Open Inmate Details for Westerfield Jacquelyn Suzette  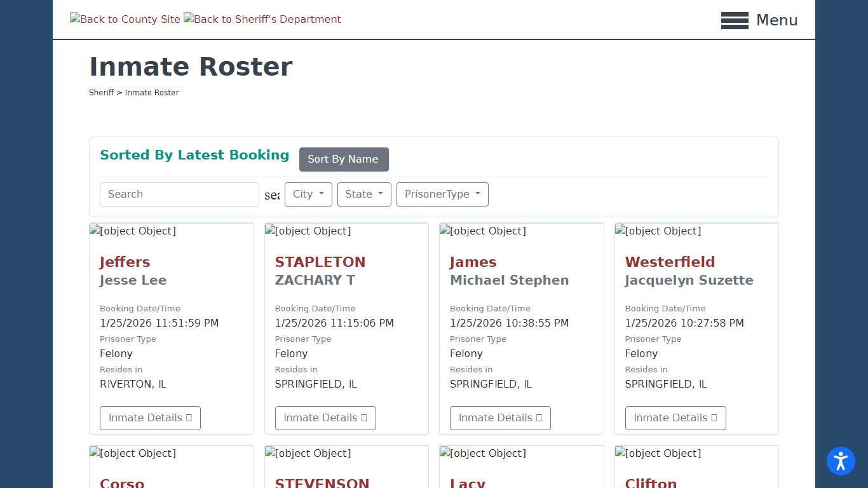(x=675, y=417)
